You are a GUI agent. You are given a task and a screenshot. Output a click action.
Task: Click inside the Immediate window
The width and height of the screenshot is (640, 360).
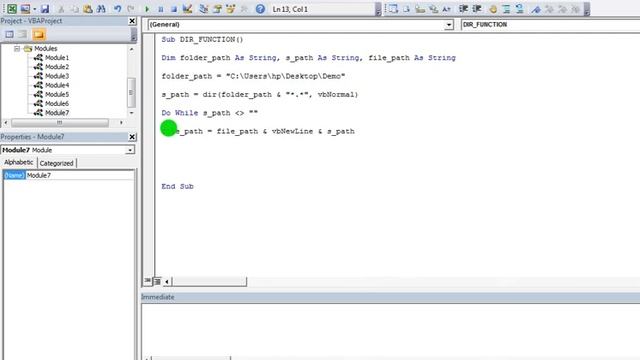(391, 331)
